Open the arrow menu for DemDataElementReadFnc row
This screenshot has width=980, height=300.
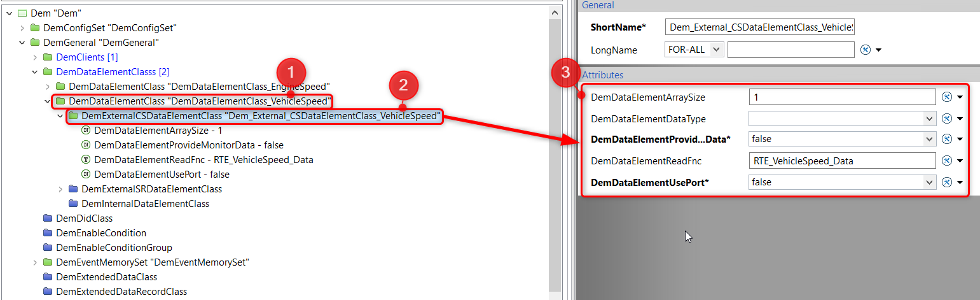[960, 161]
